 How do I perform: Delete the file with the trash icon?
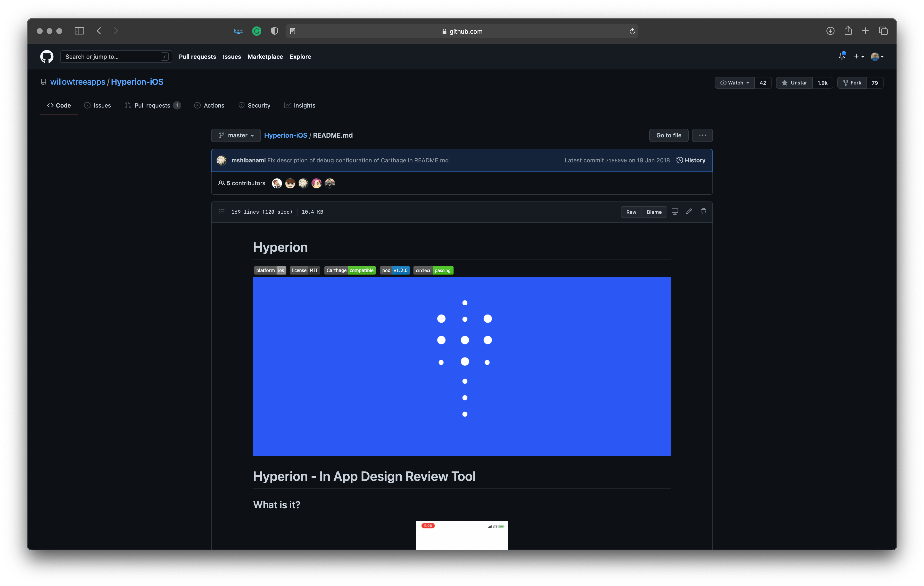(703, 212)
